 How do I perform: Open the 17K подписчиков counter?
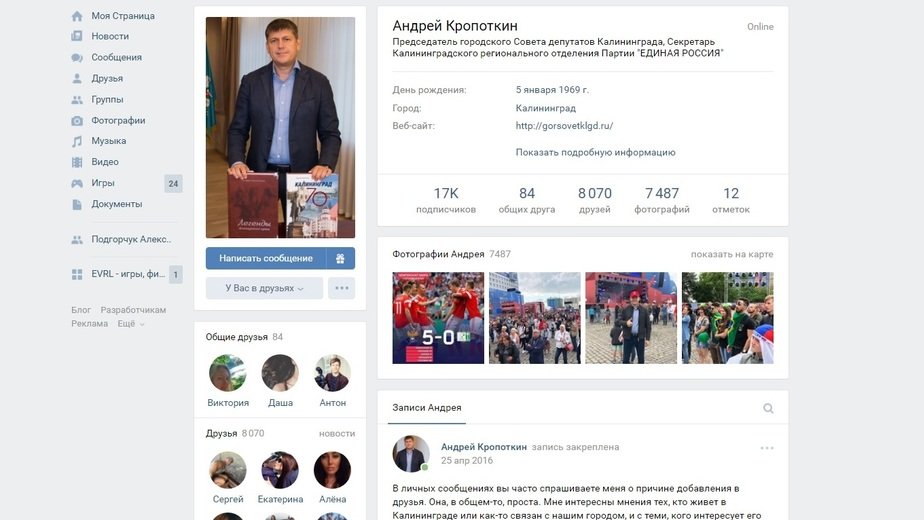click(x=446, y=200)
